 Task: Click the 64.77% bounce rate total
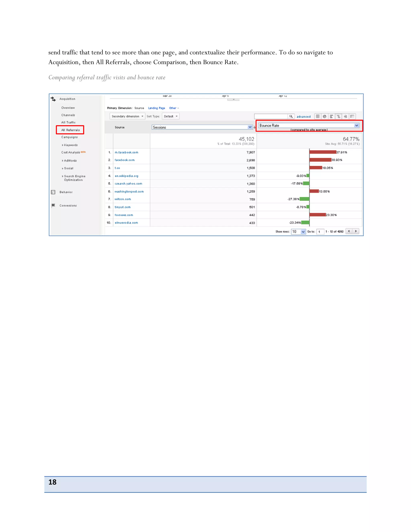click(351, 139)
